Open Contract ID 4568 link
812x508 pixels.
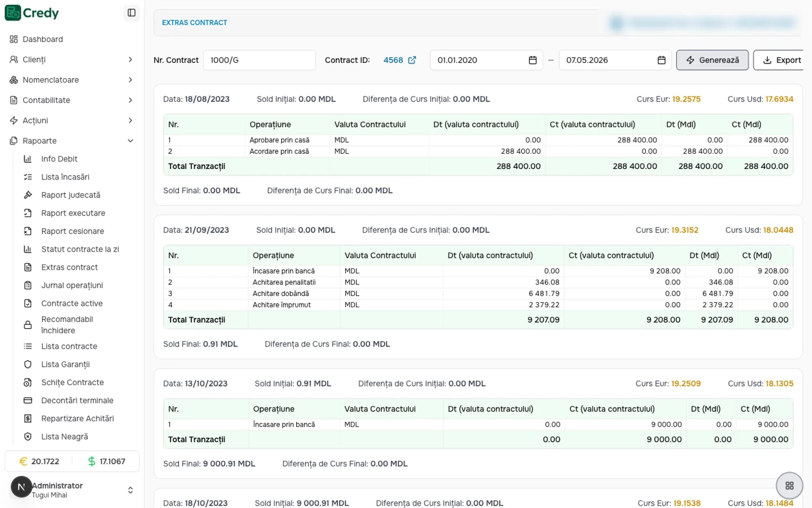pyautogui.click(x=393, y=60)
